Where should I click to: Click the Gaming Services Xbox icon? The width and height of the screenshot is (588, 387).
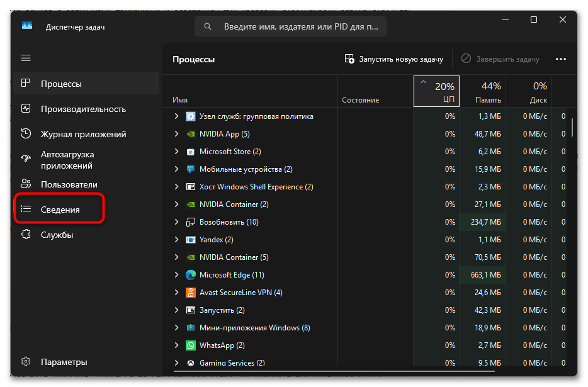click(191, 362)
